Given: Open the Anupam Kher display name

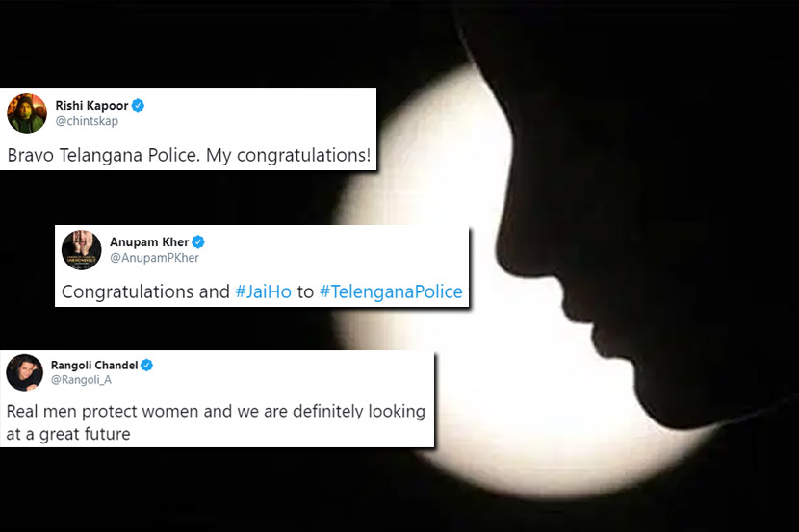Looking at the screenshot, I should click(x=149, y=241).
